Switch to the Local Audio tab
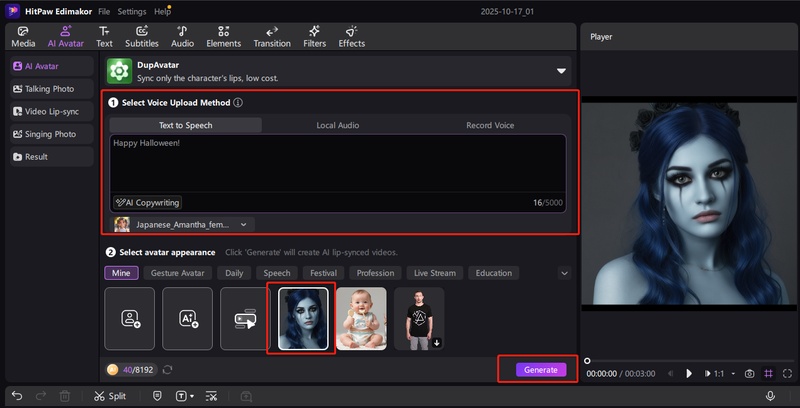 (x=337, y=125)
